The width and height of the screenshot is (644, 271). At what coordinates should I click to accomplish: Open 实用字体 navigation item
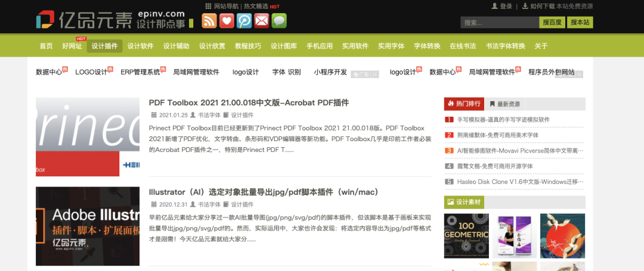(x=391, y=46)
